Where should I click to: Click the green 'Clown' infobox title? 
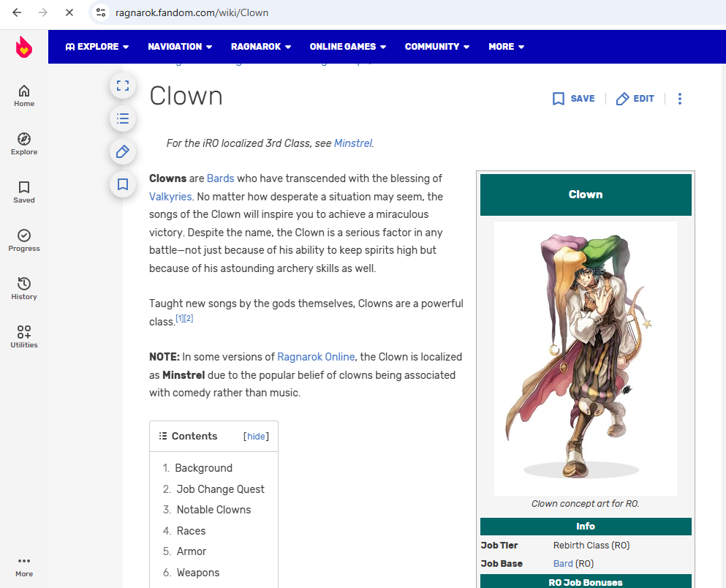click(x=585, y=195)
